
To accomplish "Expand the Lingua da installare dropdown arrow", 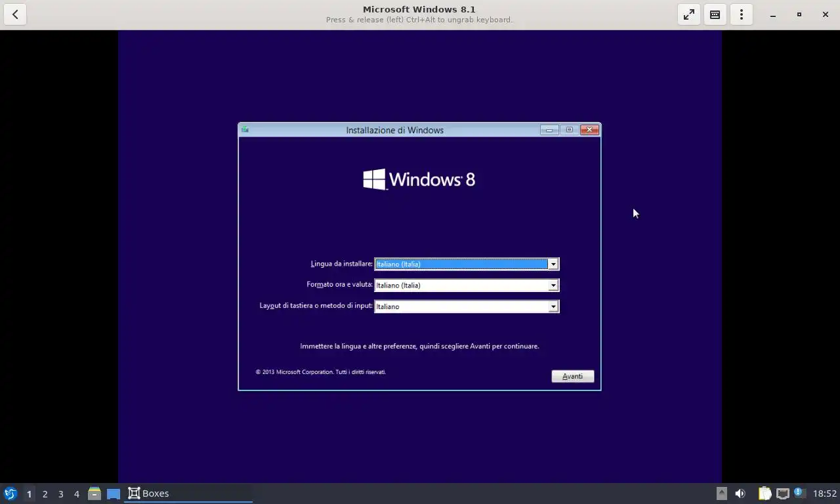I will click(x=553, y=264).
